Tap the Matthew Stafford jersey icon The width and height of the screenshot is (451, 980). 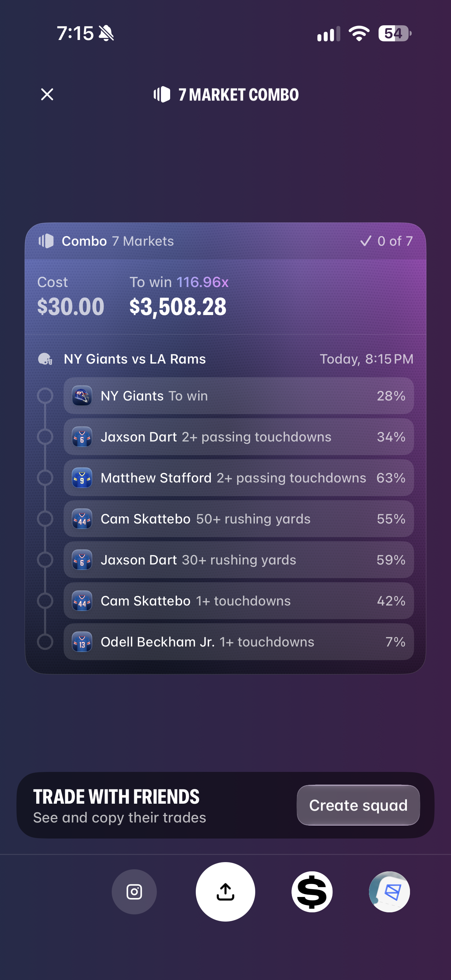[82, 478]
